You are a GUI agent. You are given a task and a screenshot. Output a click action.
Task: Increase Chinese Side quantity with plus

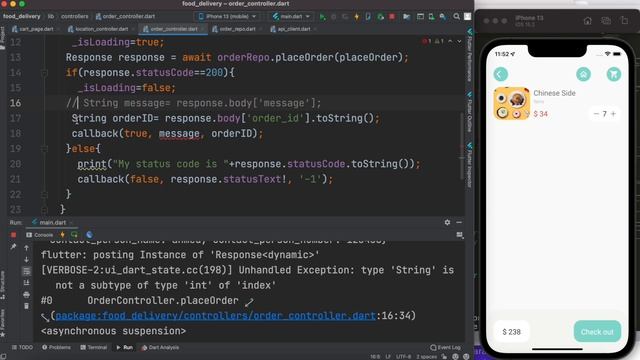tap(613, 114)
